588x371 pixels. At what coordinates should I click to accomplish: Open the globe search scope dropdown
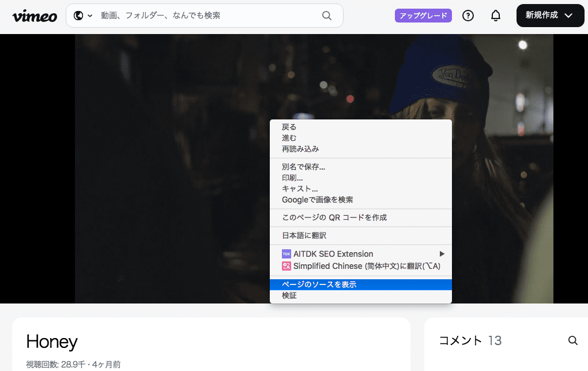pyautogui.click(x=83, y=16)
